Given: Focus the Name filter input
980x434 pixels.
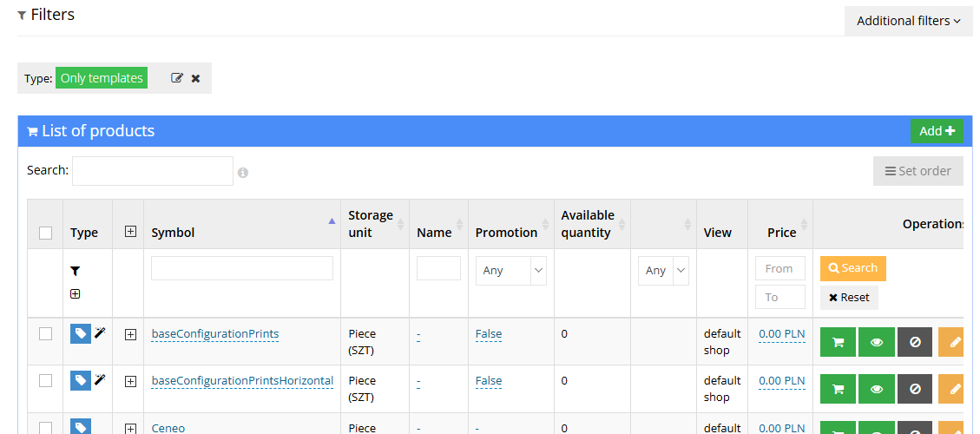Looking at the screenshot, I should (438, 268).
